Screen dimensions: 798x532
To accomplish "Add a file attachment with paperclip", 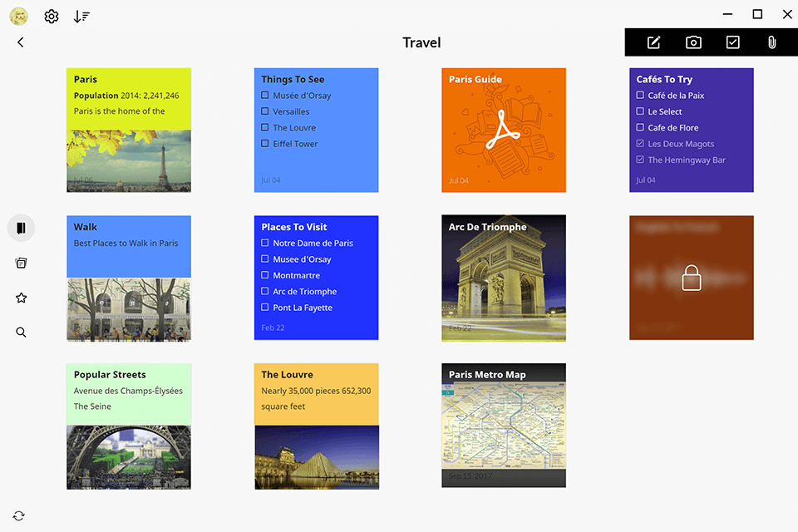I will (x=772, y=42).
